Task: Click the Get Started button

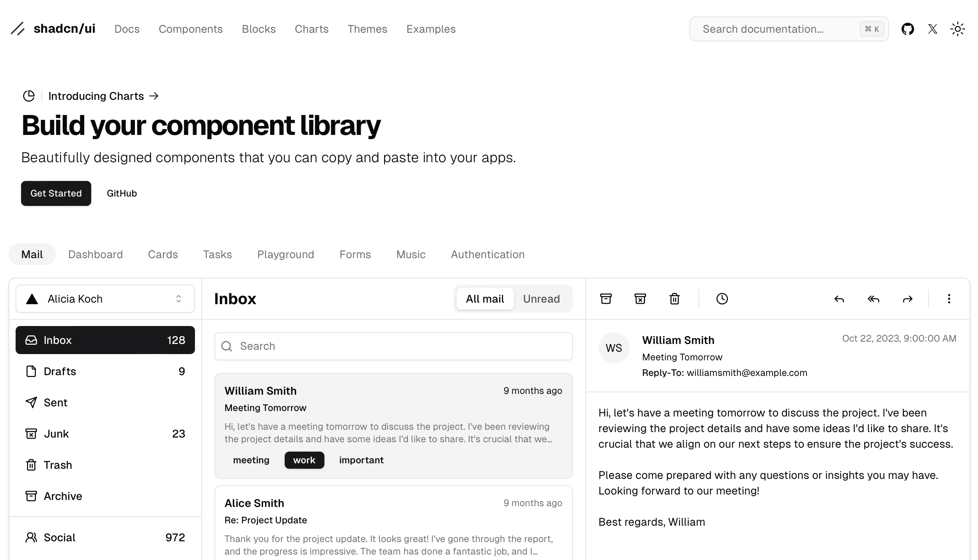Action: pyautogui.click(x=56, y=193)
